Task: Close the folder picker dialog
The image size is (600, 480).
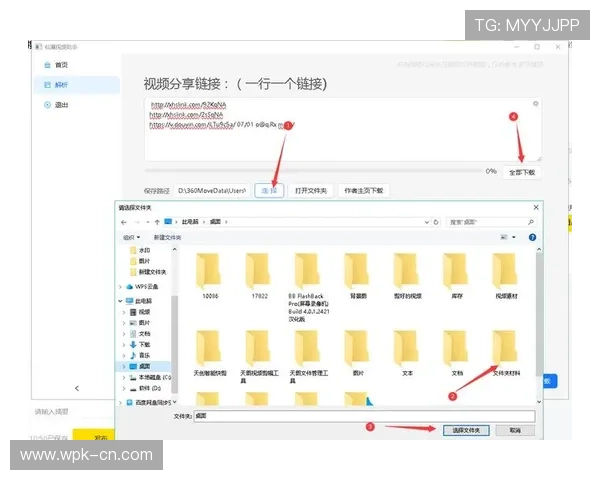Action: pos(536,207)
